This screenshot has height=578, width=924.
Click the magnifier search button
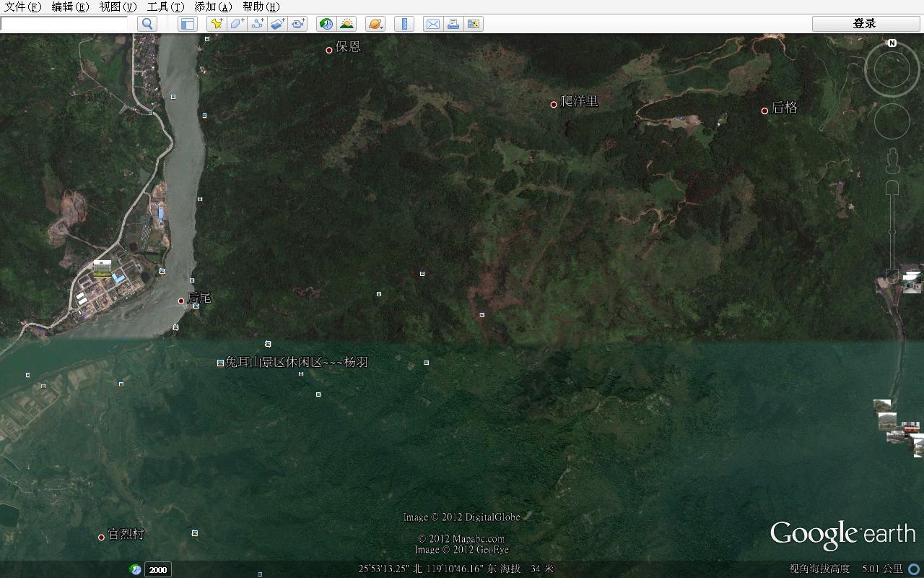tap(147, 24)
